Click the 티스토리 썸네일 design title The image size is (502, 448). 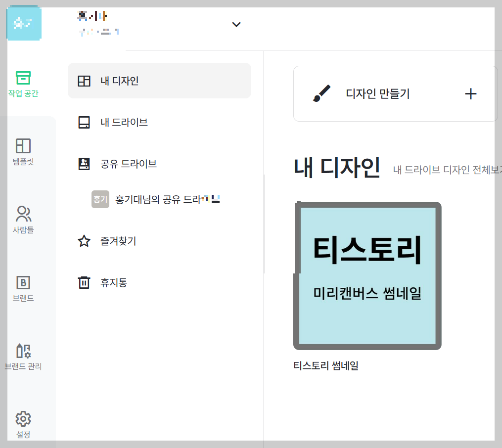[326, 365]
